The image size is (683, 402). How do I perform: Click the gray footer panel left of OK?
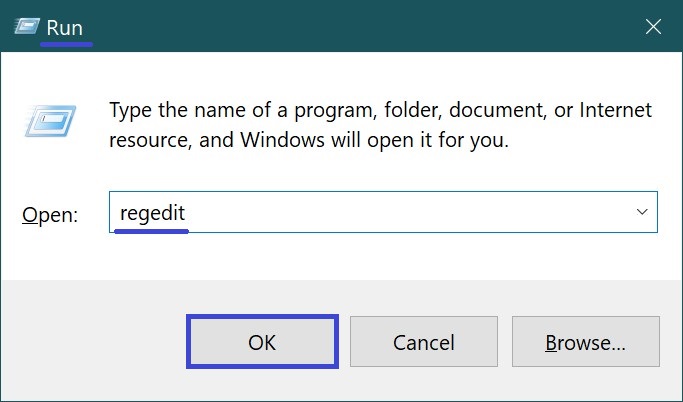94,341
